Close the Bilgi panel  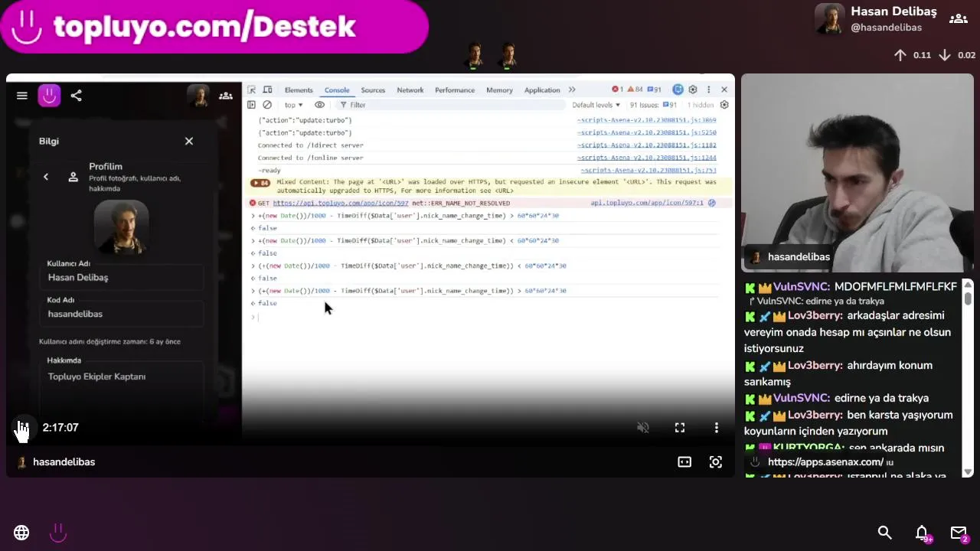pyautogui.click(x=189, y=141)
